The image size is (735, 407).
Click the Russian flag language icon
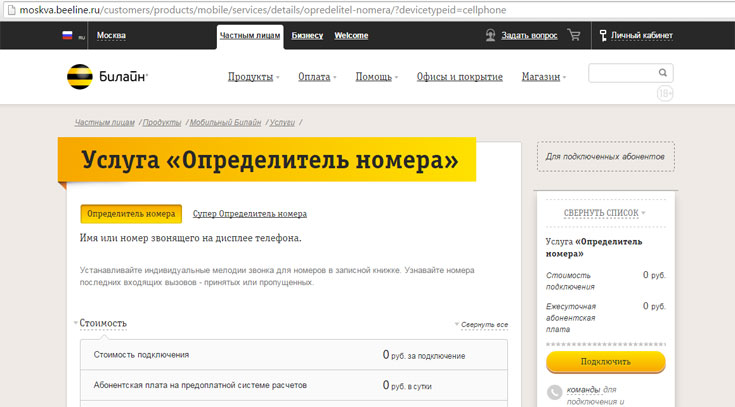[68, 35]
